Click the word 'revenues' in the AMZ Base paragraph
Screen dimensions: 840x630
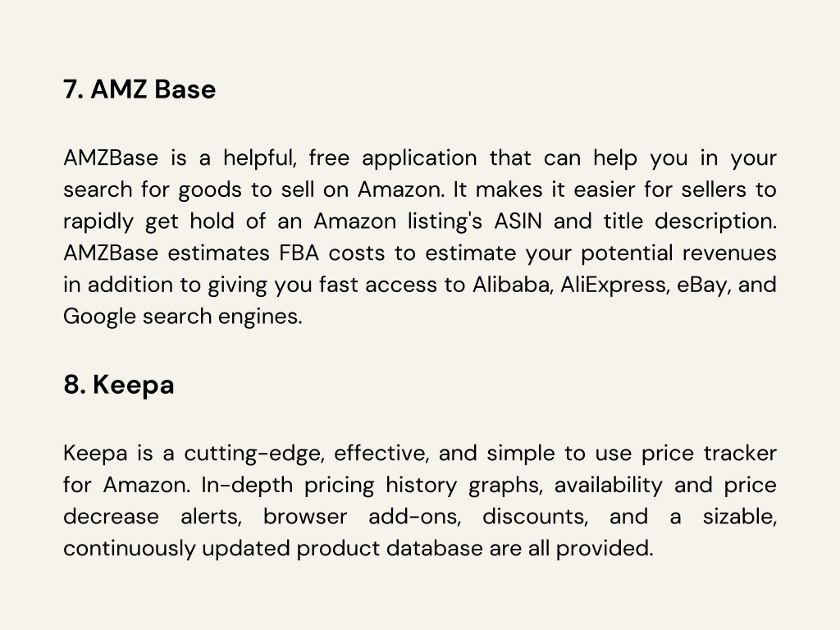(729, 253)
